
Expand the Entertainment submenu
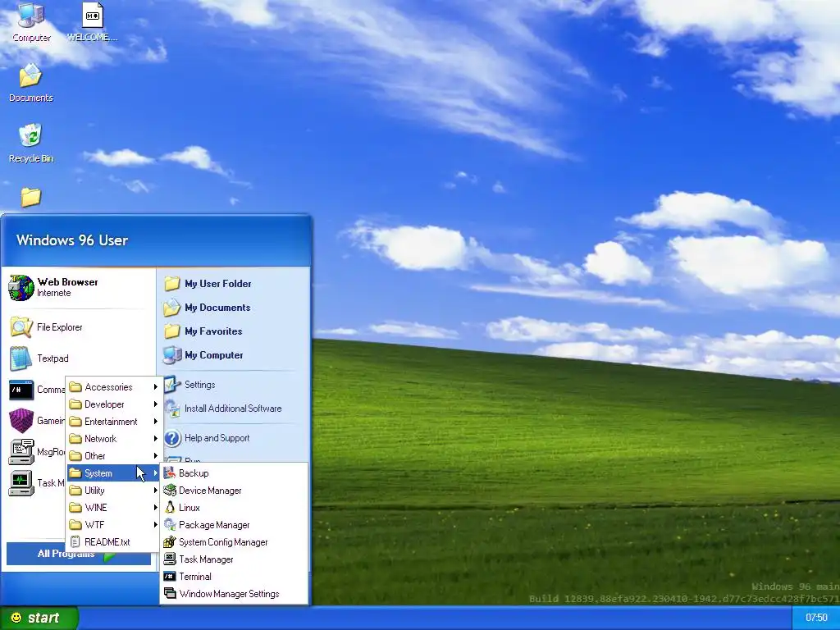tap(113, 421)
